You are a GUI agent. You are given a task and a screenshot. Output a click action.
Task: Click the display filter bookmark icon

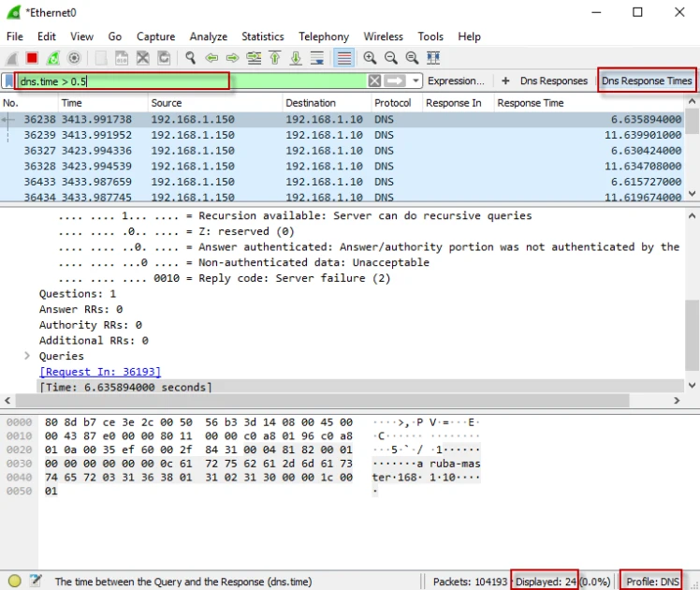tap(9, 81)
